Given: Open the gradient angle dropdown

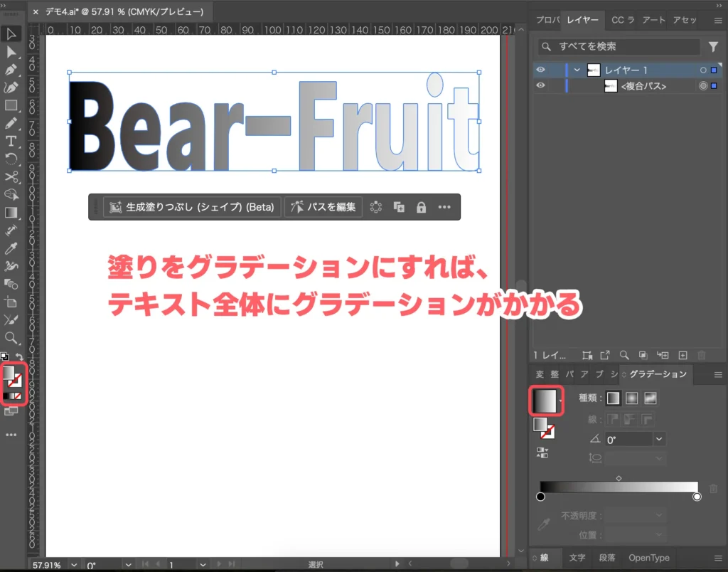Looking at the screenshot, I should click(x=659, y=440).
